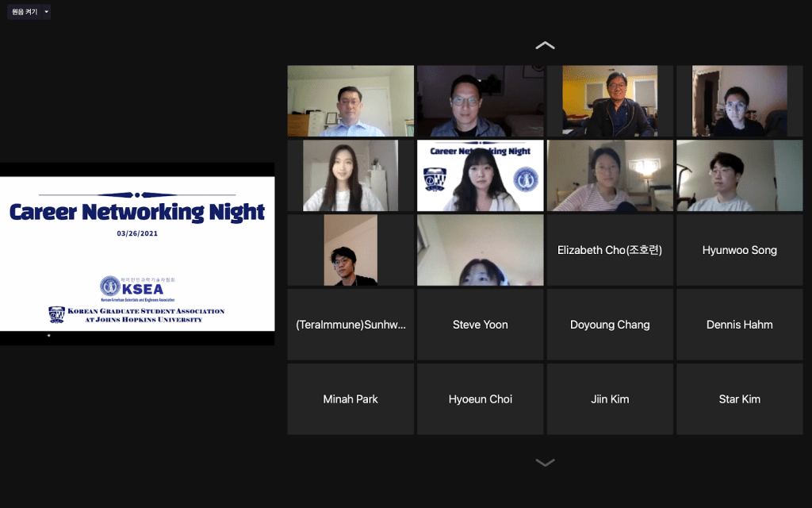Select the (TeraImmune)Sunhw... participant tile
The image size is (812, 508).
click(x=350, y=325)
